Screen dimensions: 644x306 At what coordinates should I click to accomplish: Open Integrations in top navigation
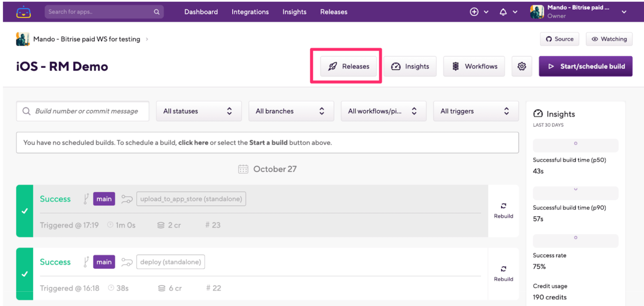click(250, 12)
